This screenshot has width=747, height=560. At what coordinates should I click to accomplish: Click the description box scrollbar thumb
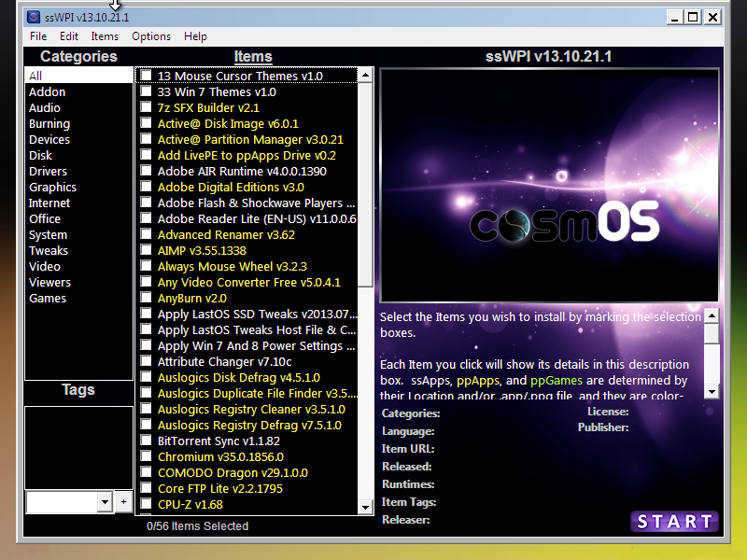coord(712,333)
